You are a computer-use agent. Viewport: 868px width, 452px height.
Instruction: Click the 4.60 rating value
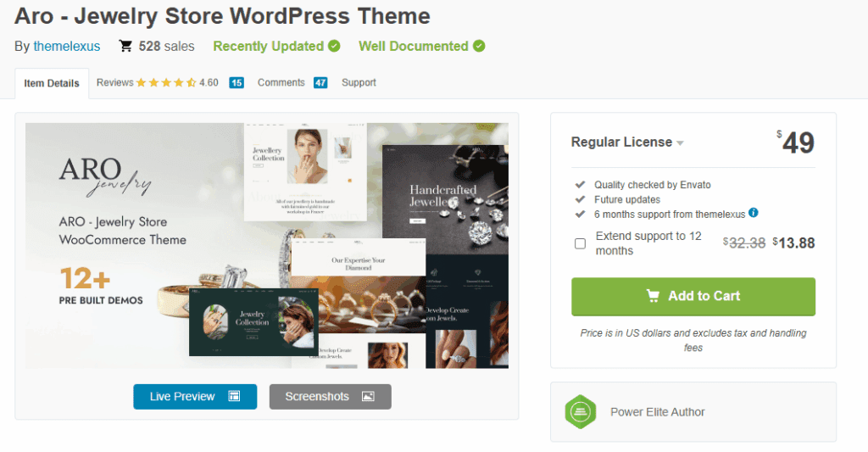tap(209, 82)
